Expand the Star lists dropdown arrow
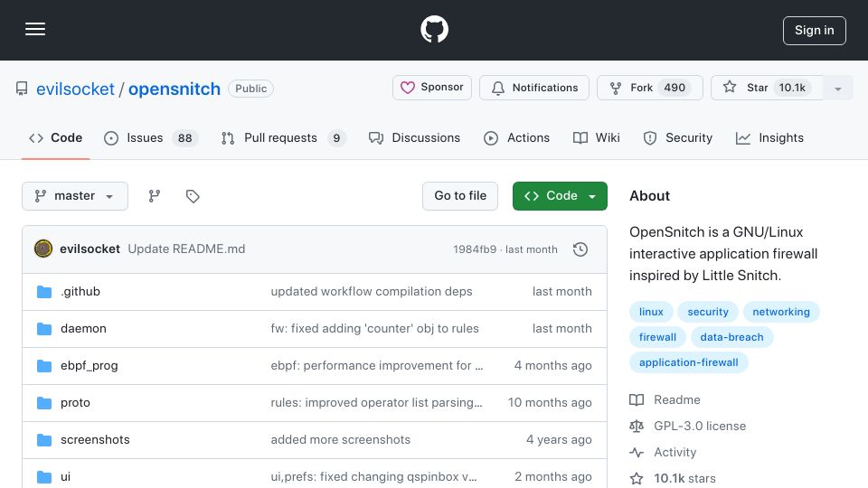The height and width of the screenshot is (488, 868). (x=838, y=89)
